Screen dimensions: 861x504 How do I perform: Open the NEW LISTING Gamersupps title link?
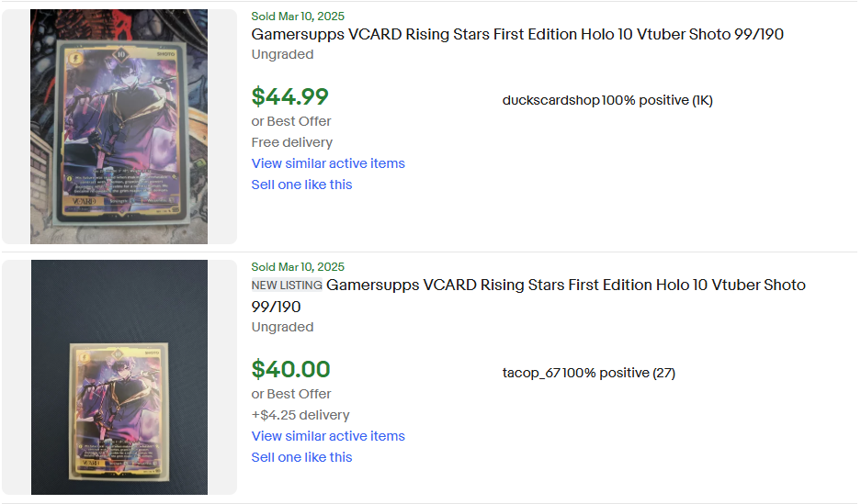click(565, 285)
